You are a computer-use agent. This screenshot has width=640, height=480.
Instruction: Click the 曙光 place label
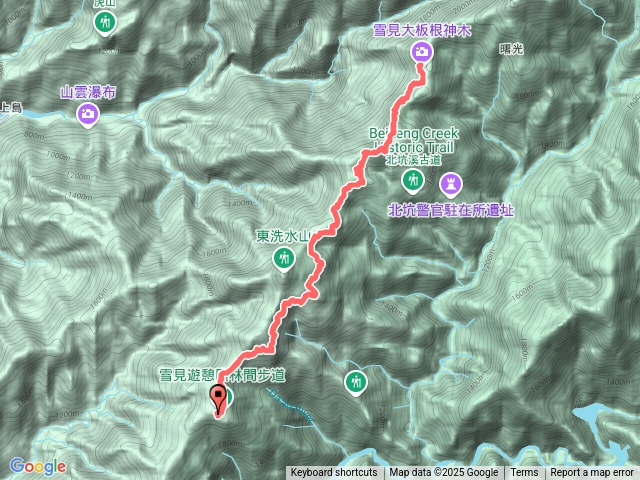pos(511,49)
